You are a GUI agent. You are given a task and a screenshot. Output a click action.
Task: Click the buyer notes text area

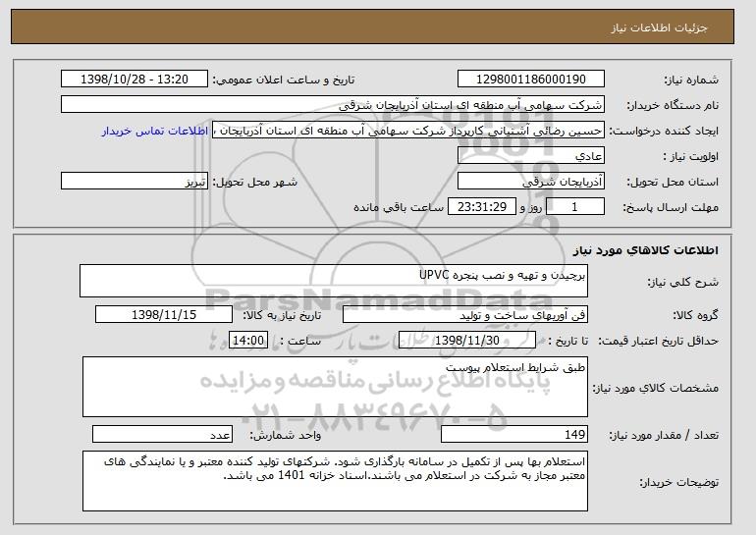click(x=335, y=481)
